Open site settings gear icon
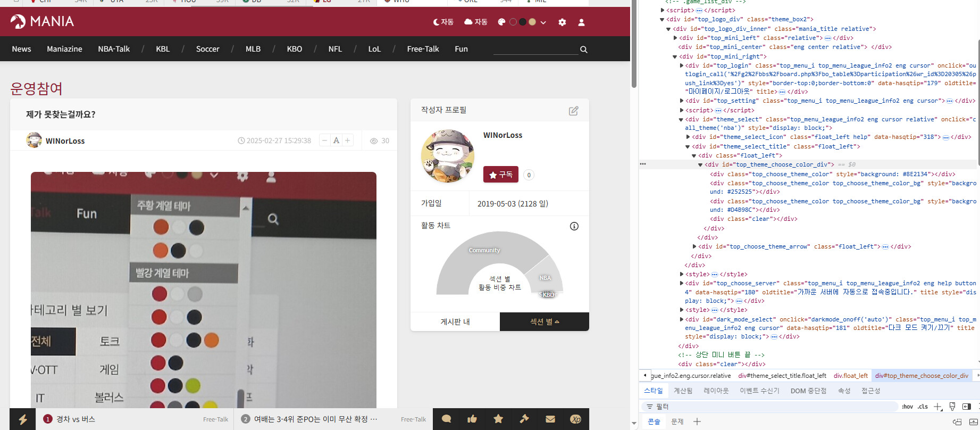 coord(562,22)
